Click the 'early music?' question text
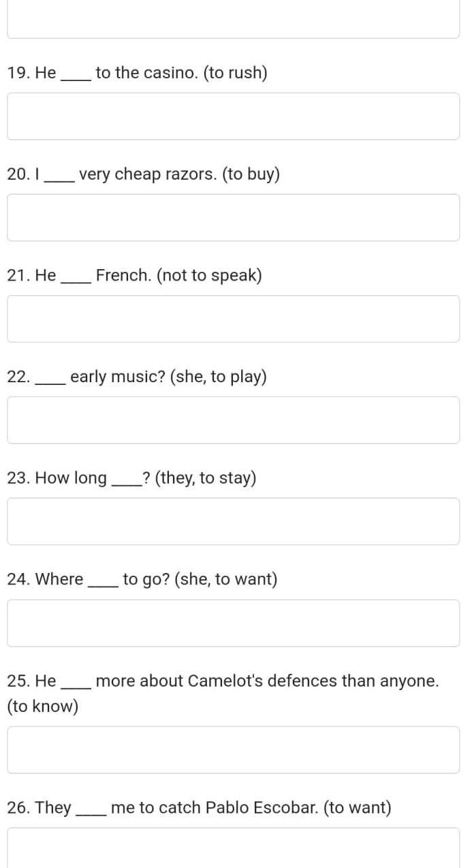Viewport: 472px width, 868px height. tap(137, 377)
